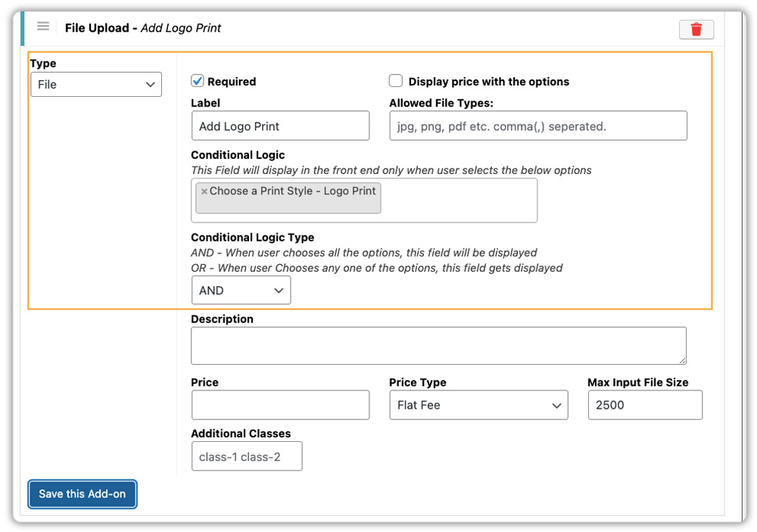Click the Additional Classes input box
757x532 pixels.
click(247, 457)
